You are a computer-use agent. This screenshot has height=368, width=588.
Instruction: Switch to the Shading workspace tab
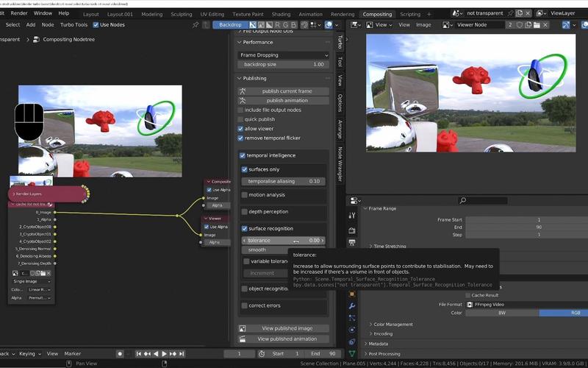coord(281,14)
